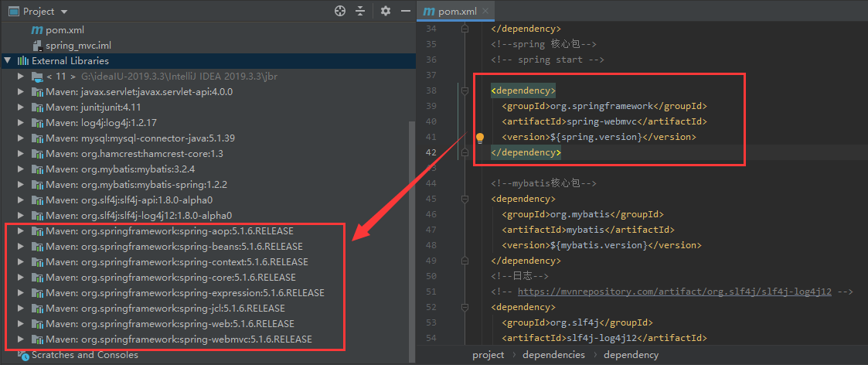Click 'spring start' comment line
This screenshot has height=365, width=868.
click(547, 60)
